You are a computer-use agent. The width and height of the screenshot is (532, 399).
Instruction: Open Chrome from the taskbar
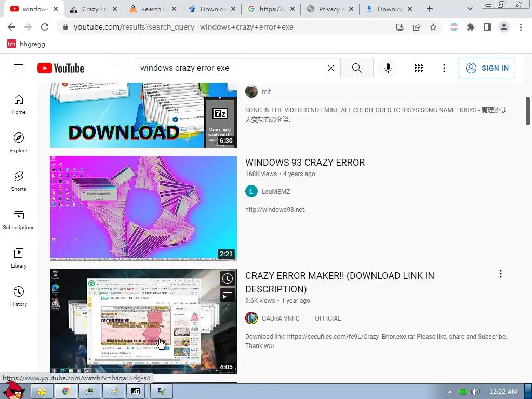pos(66,392)
